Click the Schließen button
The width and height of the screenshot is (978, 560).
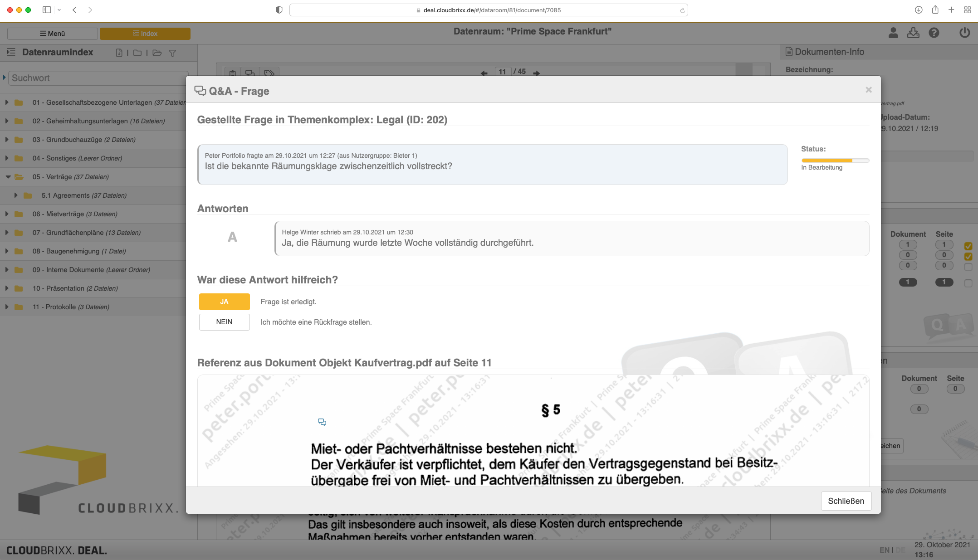click(x=846, y=501)
